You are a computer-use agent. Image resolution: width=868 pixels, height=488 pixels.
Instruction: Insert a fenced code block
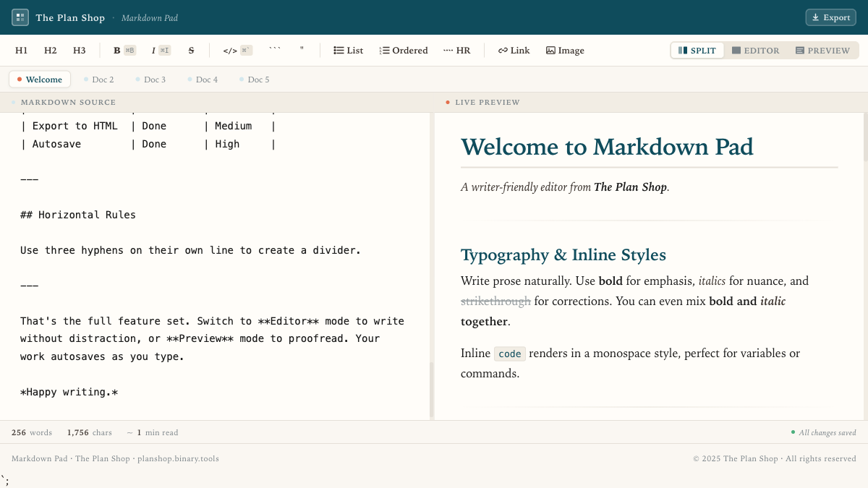(x=275, y=51)
